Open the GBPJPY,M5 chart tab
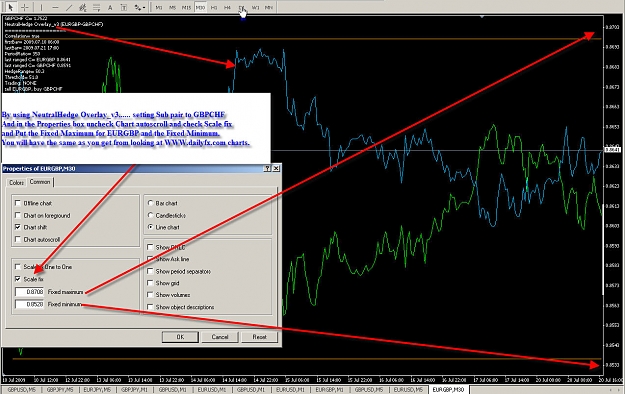Image resolution: width=625 pixels, height=394 pixels. point(60,390)
